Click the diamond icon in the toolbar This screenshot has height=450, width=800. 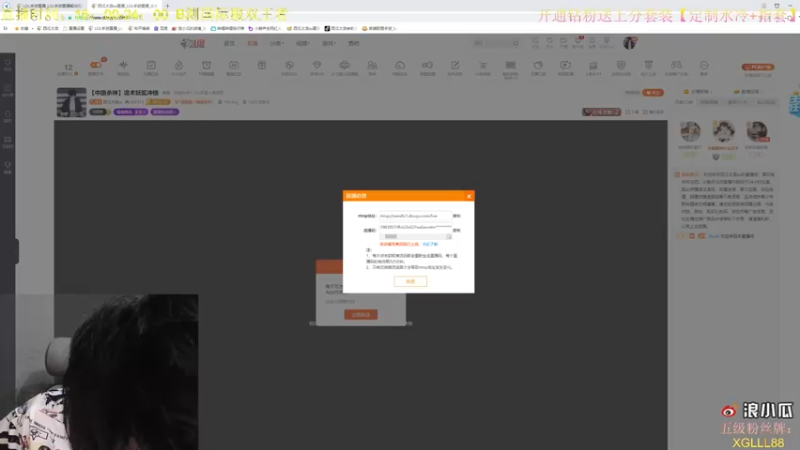317,65
